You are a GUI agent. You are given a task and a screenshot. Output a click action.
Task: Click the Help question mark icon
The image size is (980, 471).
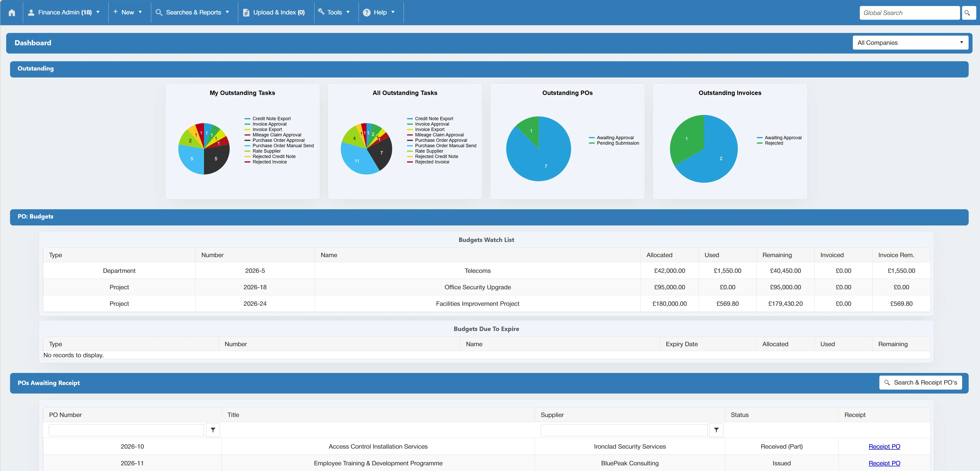367,13
